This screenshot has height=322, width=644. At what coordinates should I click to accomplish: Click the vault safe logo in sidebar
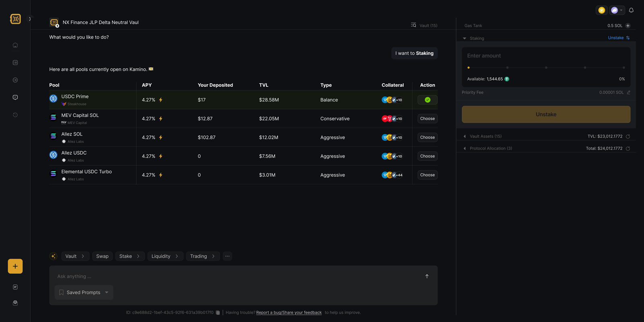coord(15,19)
